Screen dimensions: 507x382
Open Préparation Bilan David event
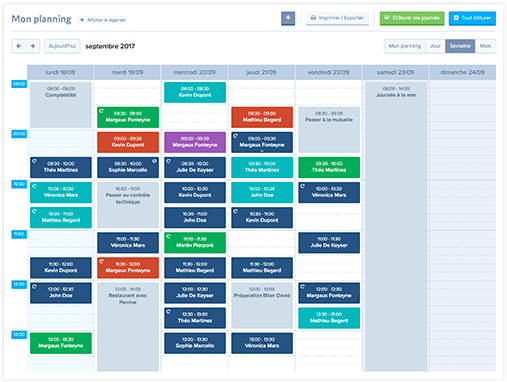pos(262,305)
